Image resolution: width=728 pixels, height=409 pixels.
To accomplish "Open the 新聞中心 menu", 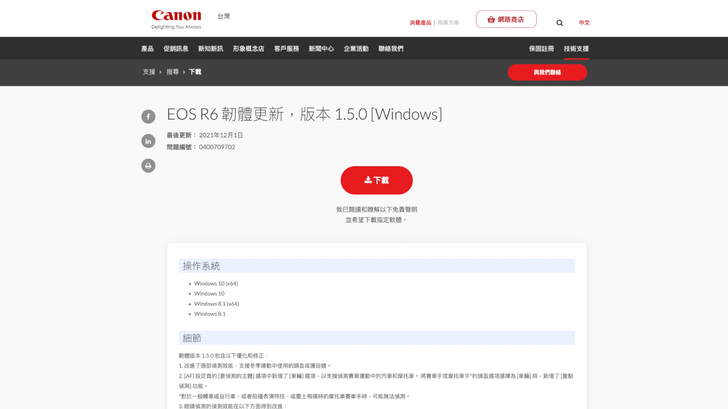I will coord(321,49).
